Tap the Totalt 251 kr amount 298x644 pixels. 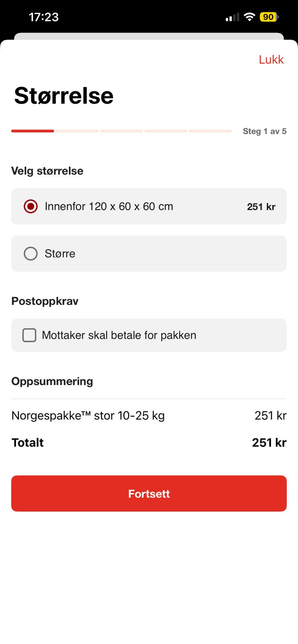point(269,443)
